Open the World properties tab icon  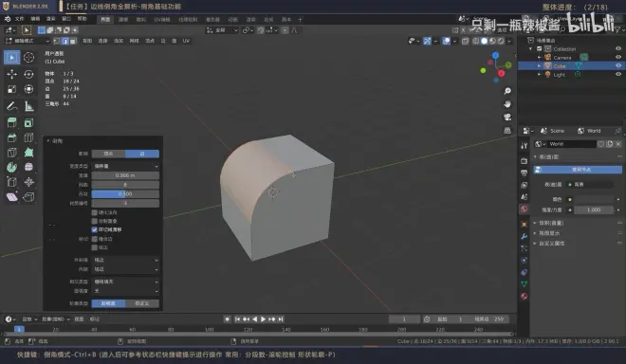(524, 209)
